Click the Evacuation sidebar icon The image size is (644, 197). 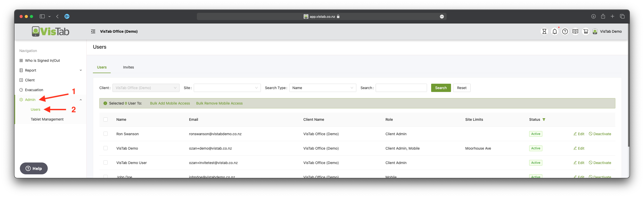point(21,90)
